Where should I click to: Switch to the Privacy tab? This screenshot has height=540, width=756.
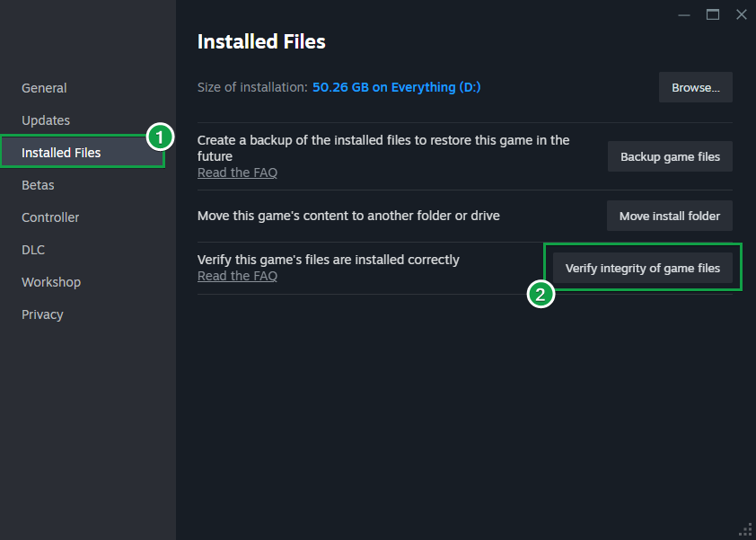pyautogui.click(x=42, y=314)
